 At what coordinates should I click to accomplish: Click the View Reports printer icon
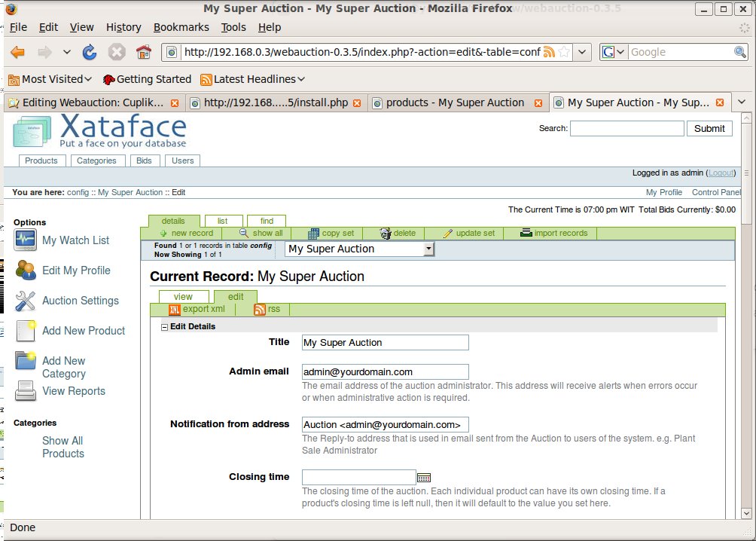26,391
